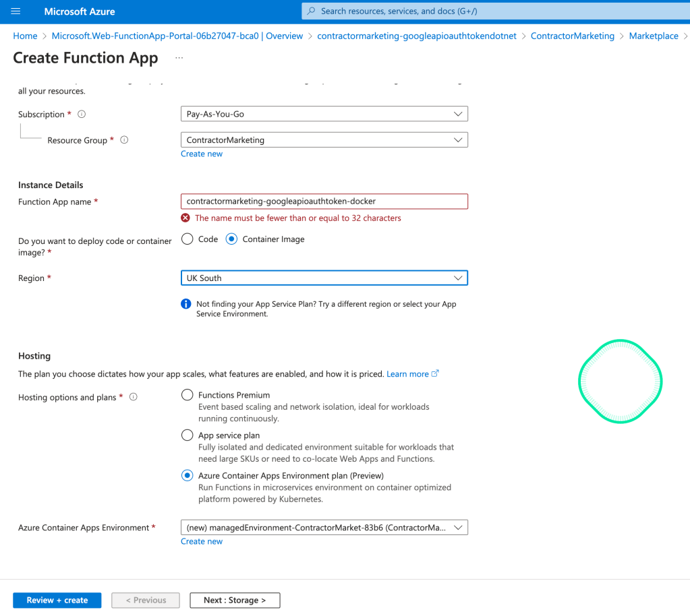This screenshot has width=690, height=616.
Task: Click the Azure search resources box
Action: click(x=496, y=11)
